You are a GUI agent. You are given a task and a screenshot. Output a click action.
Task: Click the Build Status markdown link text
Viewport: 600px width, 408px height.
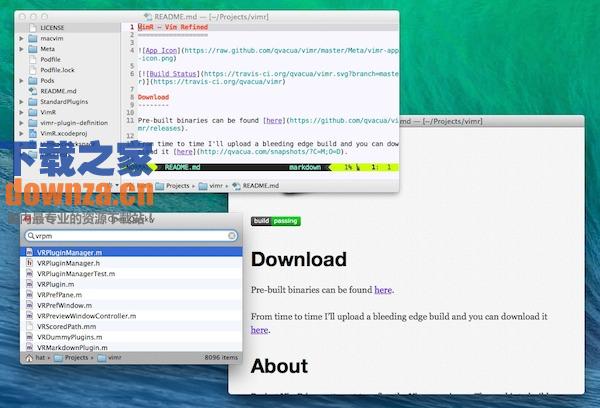(x=173, y=74)
